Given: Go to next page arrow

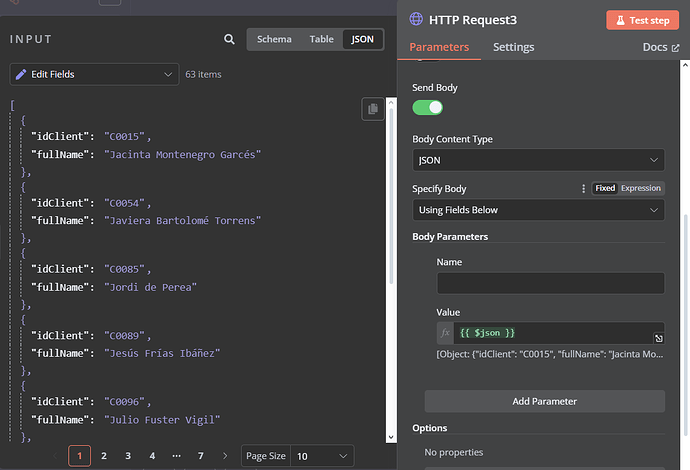Looking at the screenshot, I should point(225,456).
